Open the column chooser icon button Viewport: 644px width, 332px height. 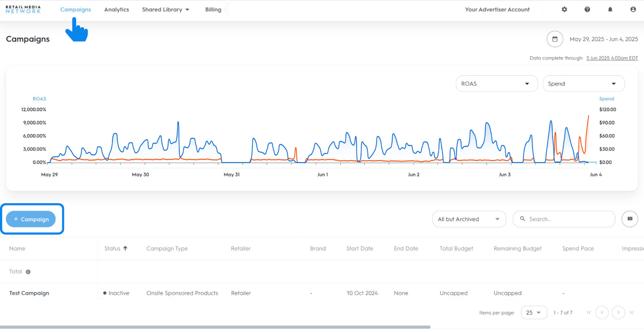[629, 219]
